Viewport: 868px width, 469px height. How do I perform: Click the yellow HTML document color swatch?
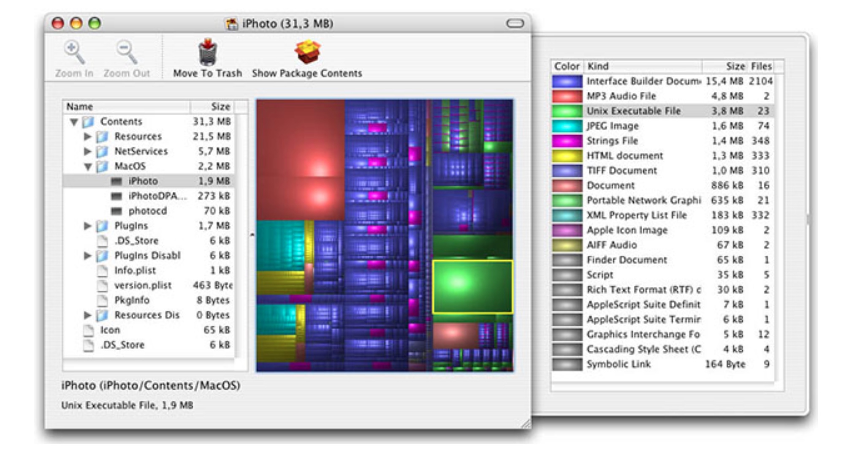(567, 156)
